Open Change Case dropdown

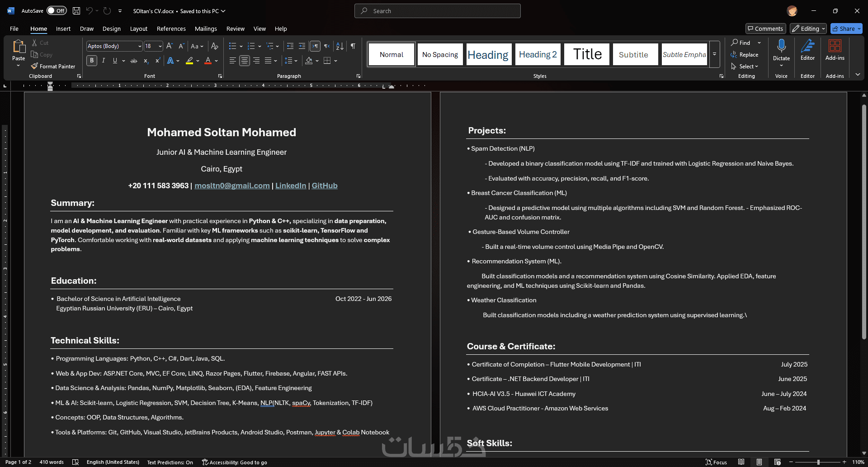(x=197, y=46)
